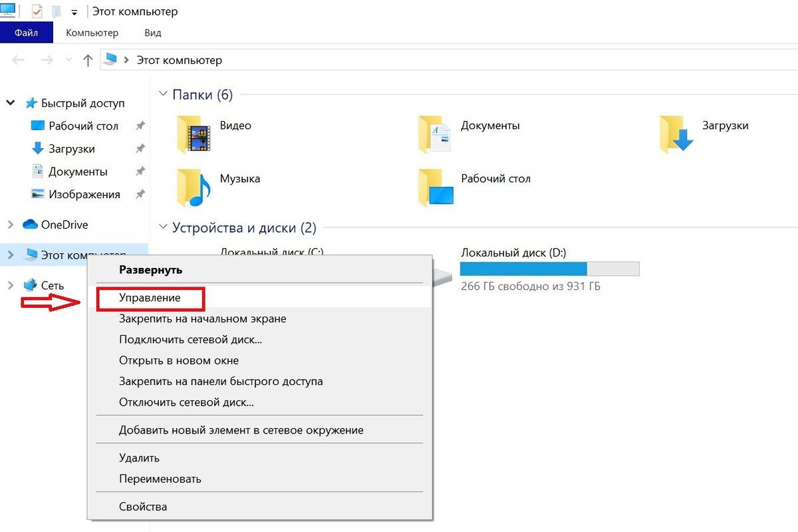Select Управление in the context menu
This screenshot has width=798, height=532.
tap(150, 299)
